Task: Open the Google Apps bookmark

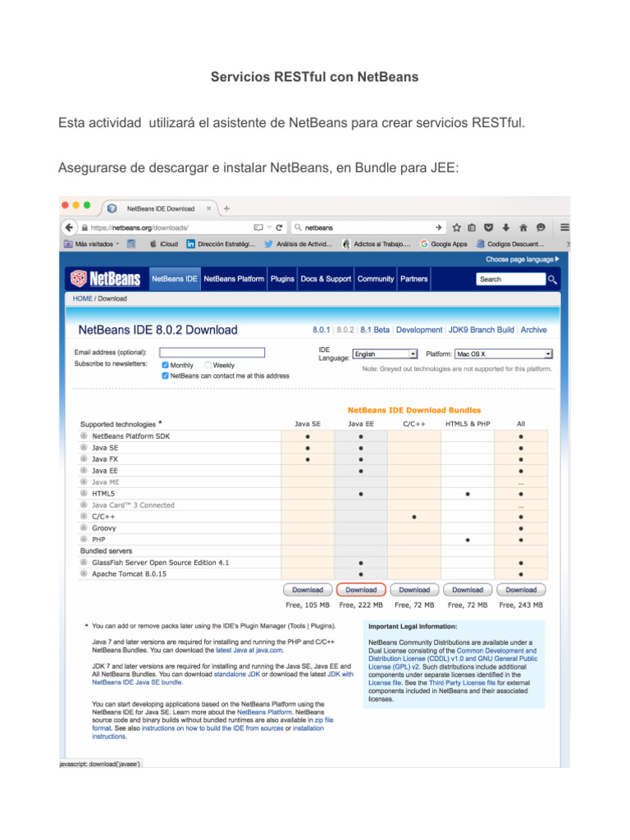Action: pyautogui.click(x=444, y=244)
